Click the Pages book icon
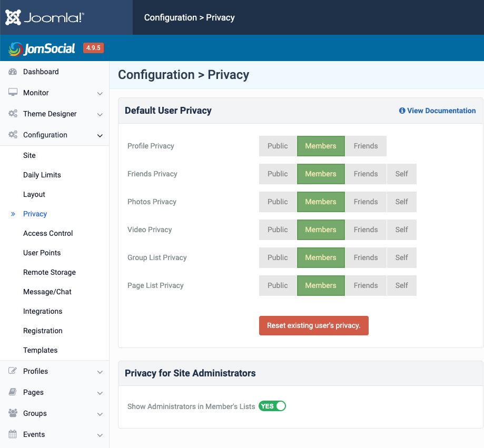This screenshot has height=448, width=484. [x=13, y=392]
